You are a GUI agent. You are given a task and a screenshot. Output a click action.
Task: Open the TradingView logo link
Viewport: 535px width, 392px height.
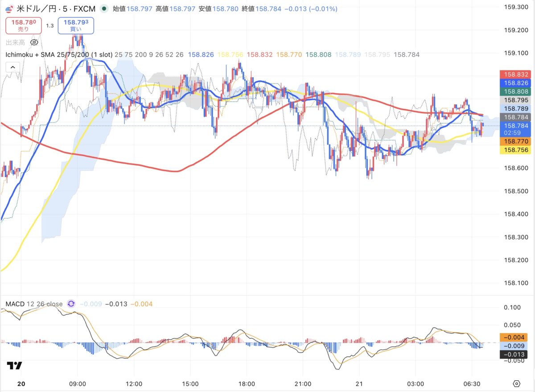pyautogui.click(x=14, y=366)
